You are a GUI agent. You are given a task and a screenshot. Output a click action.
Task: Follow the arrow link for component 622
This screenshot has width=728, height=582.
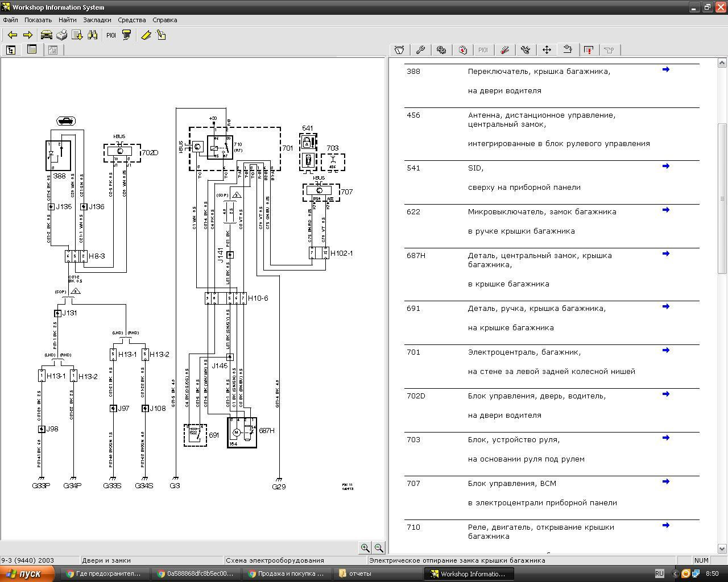tap(666, 210)
